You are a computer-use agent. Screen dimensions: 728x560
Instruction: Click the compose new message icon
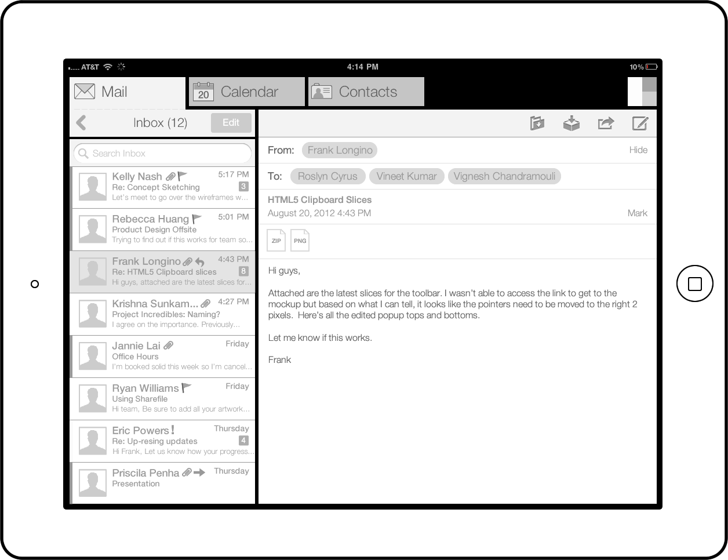[x=640, y=123]
